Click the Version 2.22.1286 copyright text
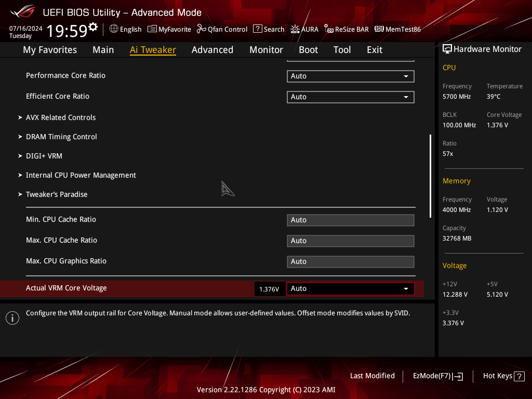Screen dimensions: 532x399 click(x=266, y=390)
